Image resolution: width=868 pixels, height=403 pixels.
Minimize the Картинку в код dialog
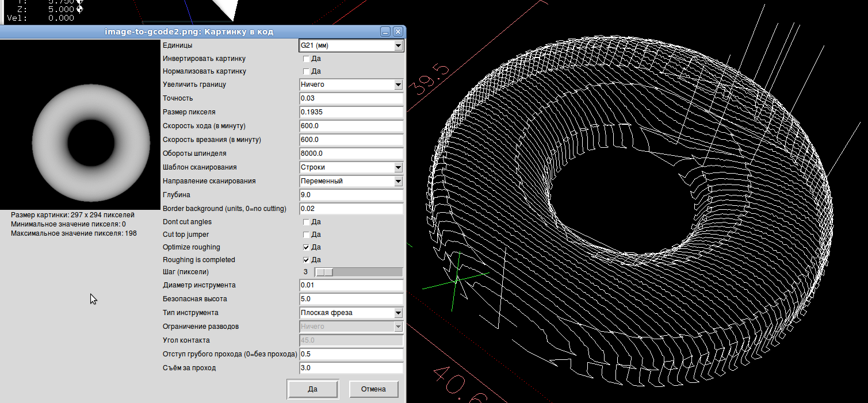click(x=385, y=32)
